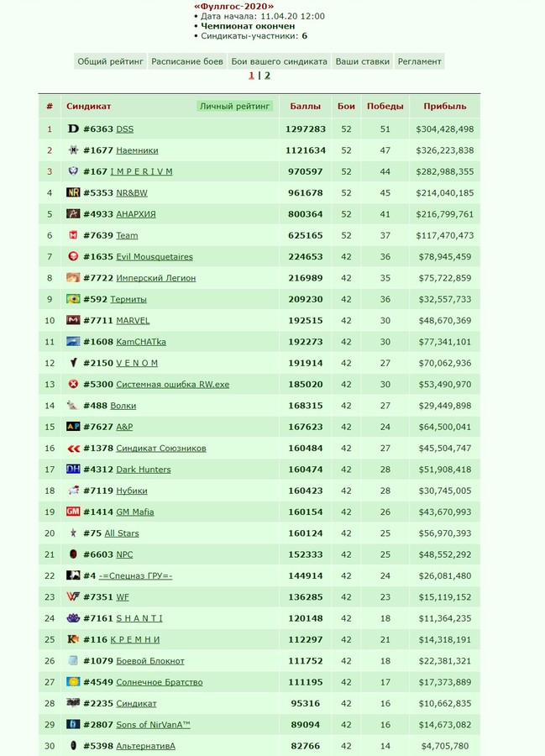
Task: Click the red Evil Mousquetaires emblem
Action: tap(73, 256)
